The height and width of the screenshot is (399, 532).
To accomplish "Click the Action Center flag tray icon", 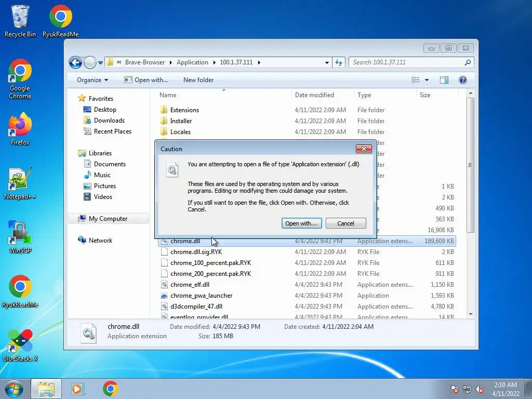I will coord(455,389).
